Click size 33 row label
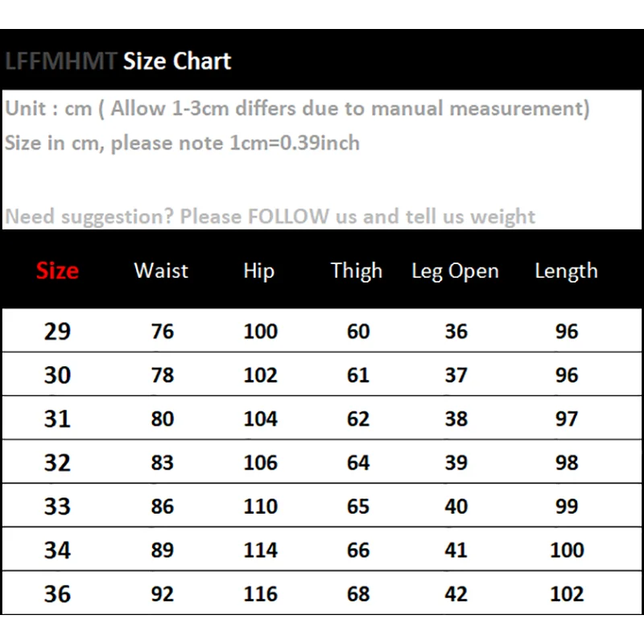 pos(57,506)
